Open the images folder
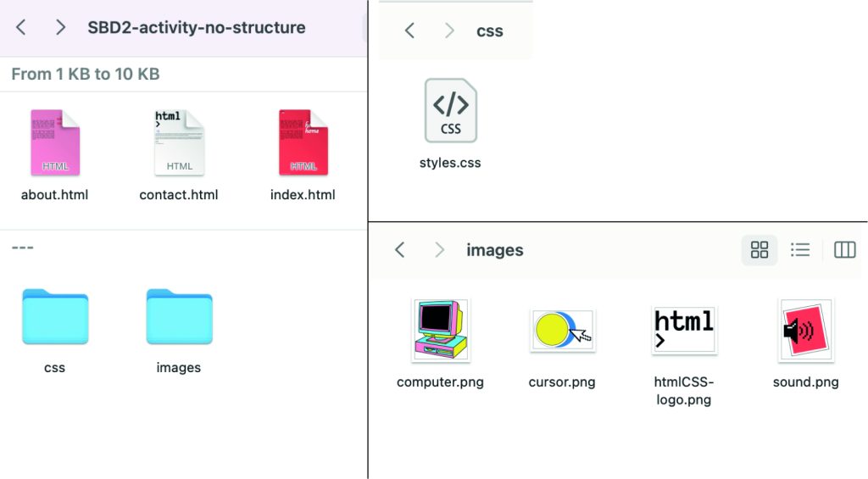 coord(180,317)
